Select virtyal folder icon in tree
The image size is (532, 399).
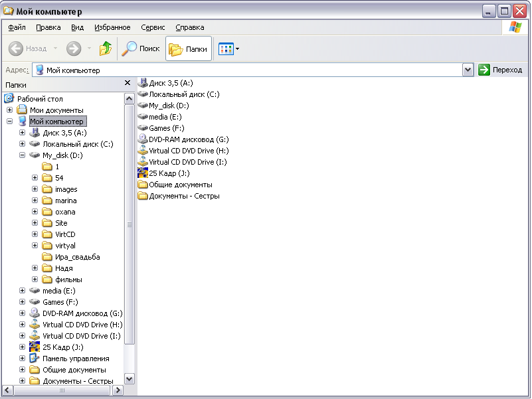pyautogui.click(x=46, y=245)
